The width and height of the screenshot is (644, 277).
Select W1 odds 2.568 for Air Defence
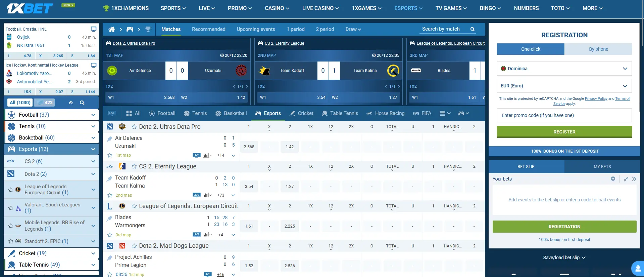click(x=249, y=147)
